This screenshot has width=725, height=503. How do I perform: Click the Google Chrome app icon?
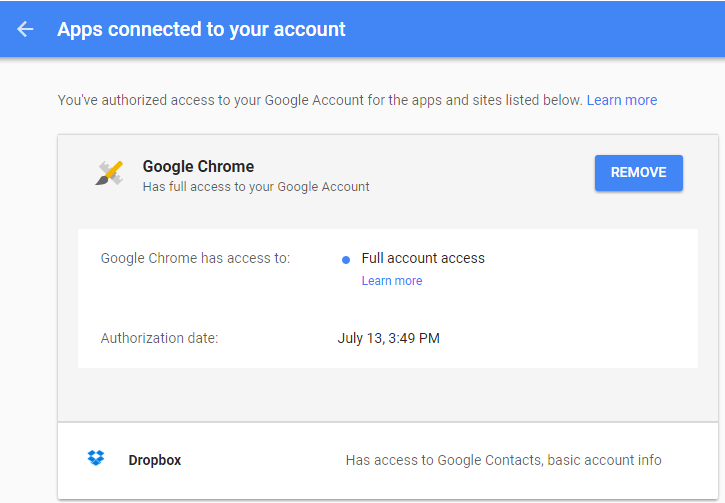110,173
